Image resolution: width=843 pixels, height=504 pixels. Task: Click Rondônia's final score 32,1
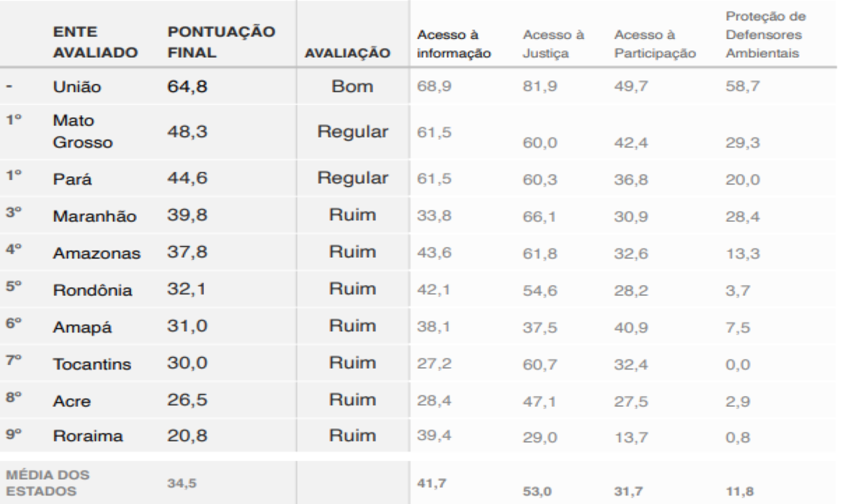pos(185,289)
